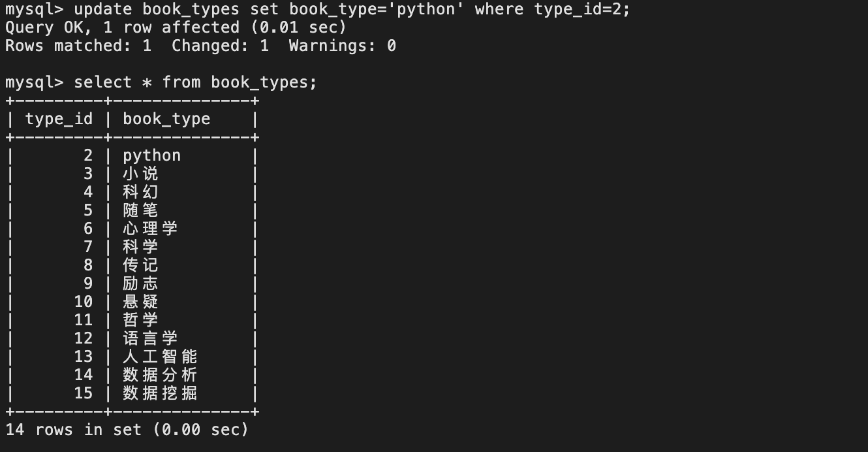Select the 科幻 table cell

140,192
